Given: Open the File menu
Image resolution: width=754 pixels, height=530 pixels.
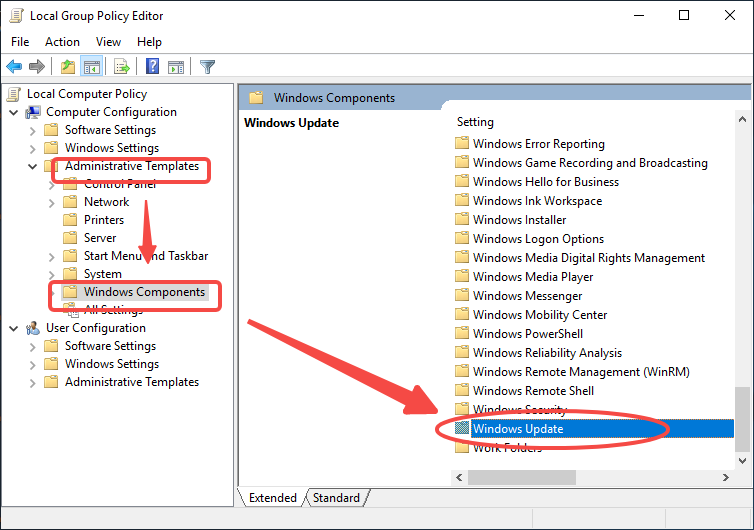Looking at the screenshot, I should (20, 42).
